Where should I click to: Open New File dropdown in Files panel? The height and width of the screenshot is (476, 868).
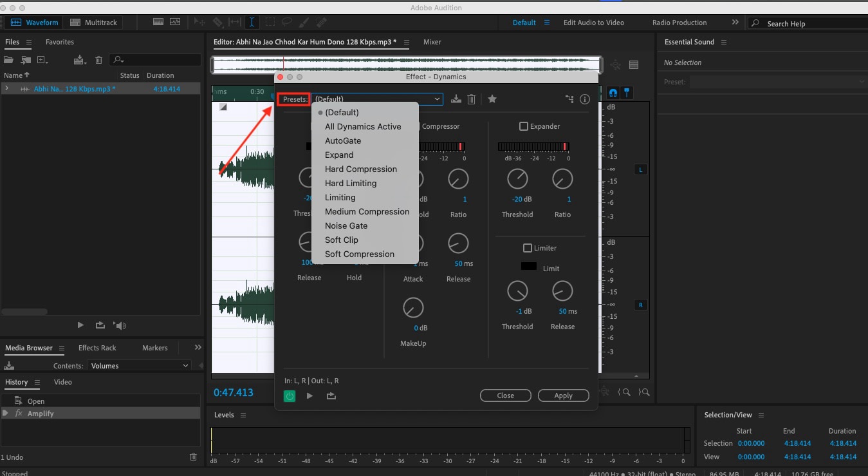point(43,60)
